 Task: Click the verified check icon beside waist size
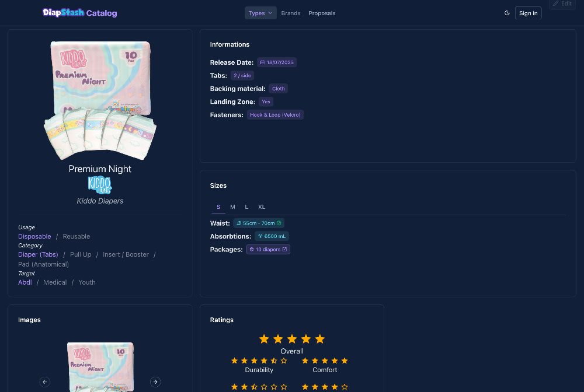click(x=279, y=223)
